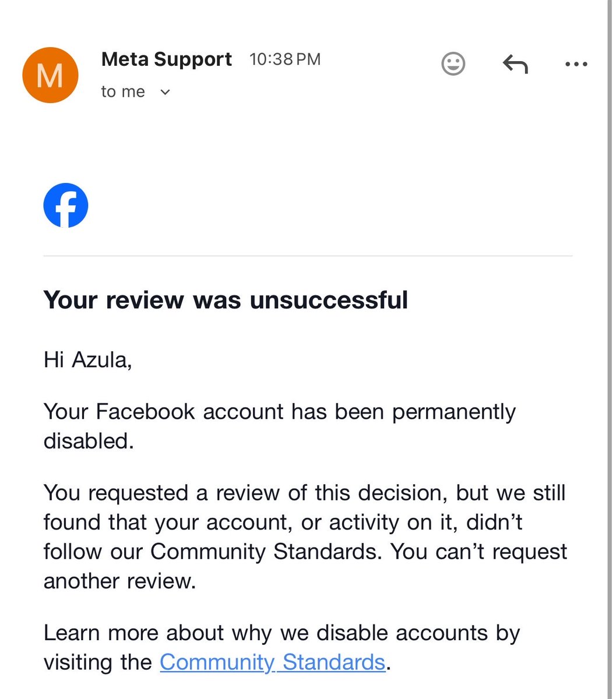The width and height of the screenshot is (616, 699).
Task: Click the "permanently disabled" account sentence
Action: tap(280, 426)
